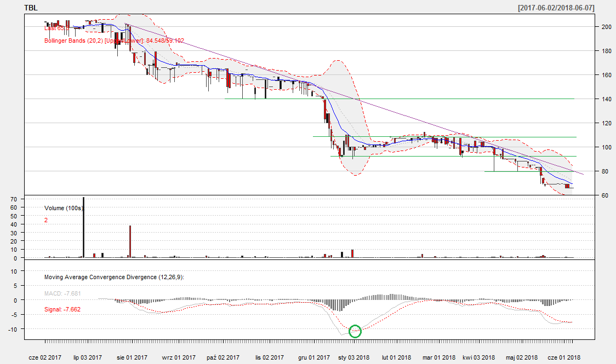Screen dimensions: 616x364
Task: Click the TBL ticker title
Action: [32, 8]
